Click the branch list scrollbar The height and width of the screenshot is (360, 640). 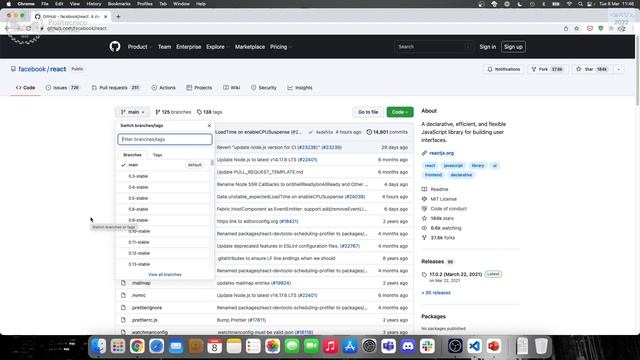212,162
